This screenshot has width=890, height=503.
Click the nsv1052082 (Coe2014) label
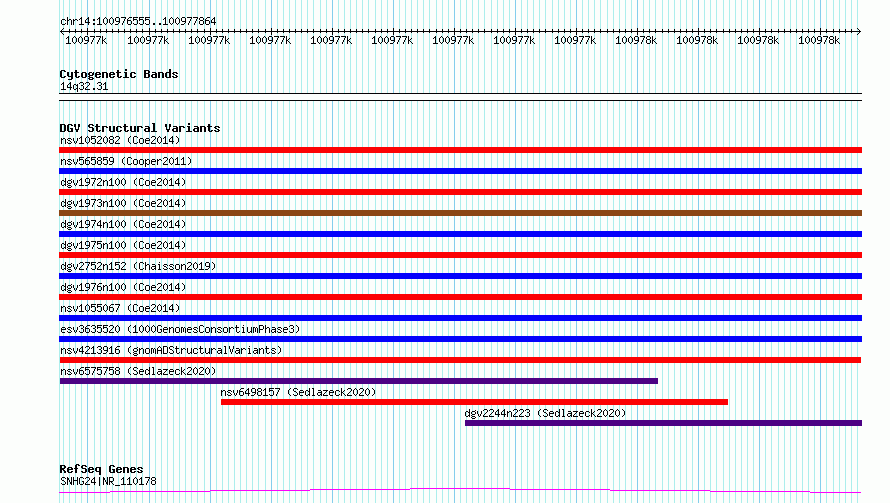pyautogui.click(x=120, y=140)
